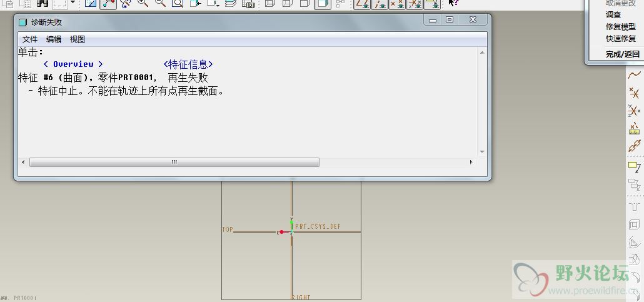The width and height of the screenshot is (644, 302).
Task: Click the binoculars search icon in top toolbar
Action: pyautogui.click(x=43, y=3)
